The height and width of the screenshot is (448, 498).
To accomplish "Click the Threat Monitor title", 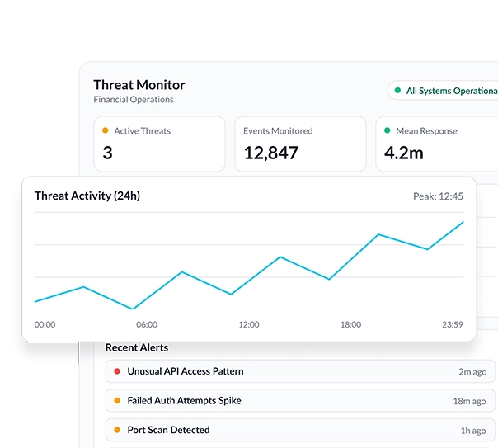I will (139, 85).
